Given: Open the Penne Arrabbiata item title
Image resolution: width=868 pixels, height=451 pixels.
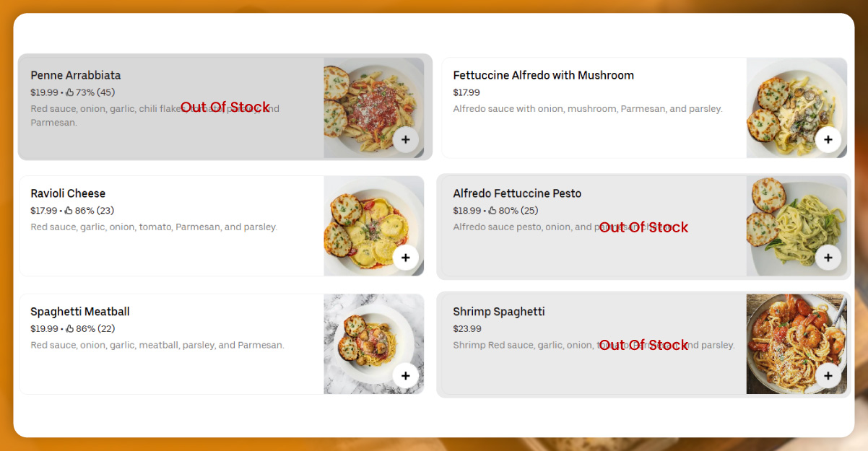Looking at the screenshot, I should click(x=76, y=75).
